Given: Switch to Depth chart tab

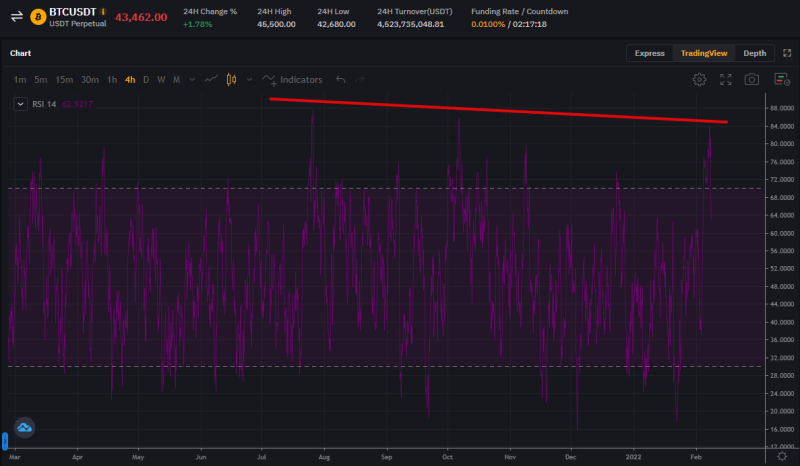Looking at the screenshot, I should click(755, 53).
